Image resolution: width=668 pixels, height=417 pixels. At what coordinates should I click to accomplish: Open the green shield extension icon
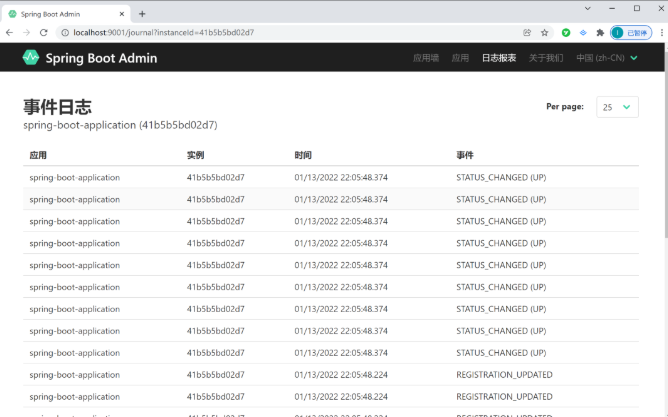click(566, 33)
